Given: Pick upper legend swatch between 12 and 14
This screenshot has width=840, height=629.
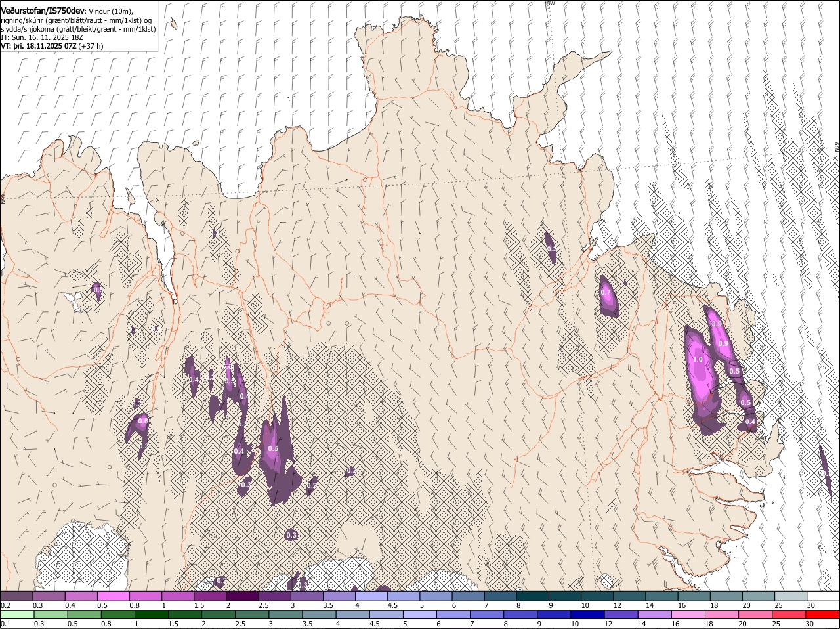Looking at the screenshot, I should pyautogui.click(x=629, y=596).
